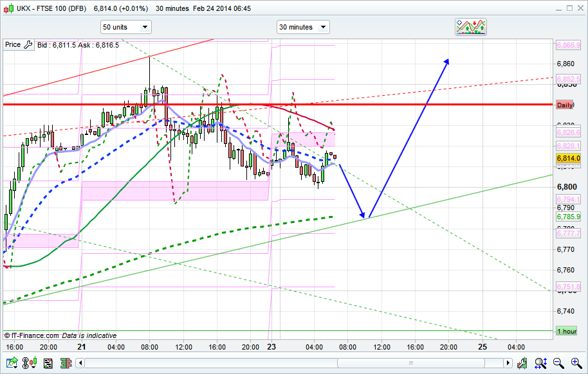Click the auto-fit zoom magnifier with arrows
This screenshot has height=374, width=588.
click(542, 364)
